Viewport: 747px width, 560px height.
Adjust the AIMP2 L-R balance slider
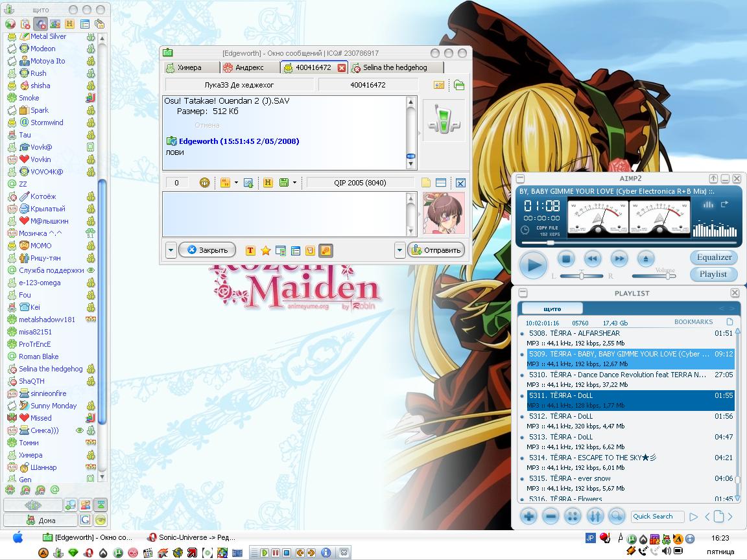coord(581,276)
